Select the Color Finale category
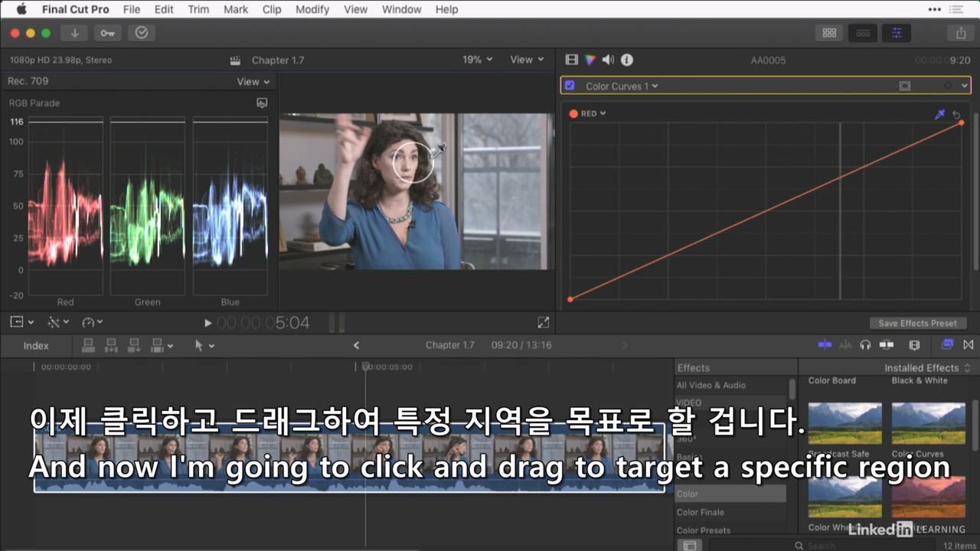This screenshot has width=980, height=551. pyautogui.click(x=700, y=513)
